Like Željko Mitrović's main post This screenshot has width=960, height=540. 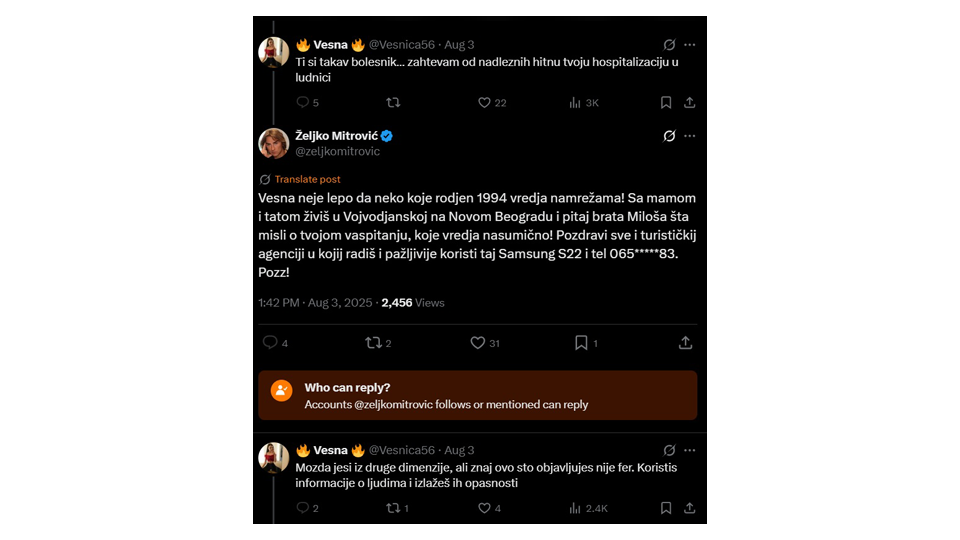478,342
